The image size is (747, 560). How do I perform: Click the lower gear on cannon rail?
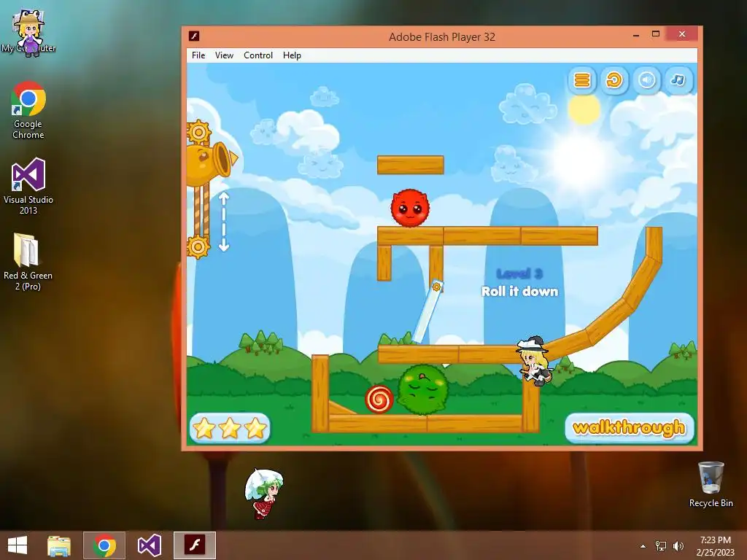coord(198,246)
